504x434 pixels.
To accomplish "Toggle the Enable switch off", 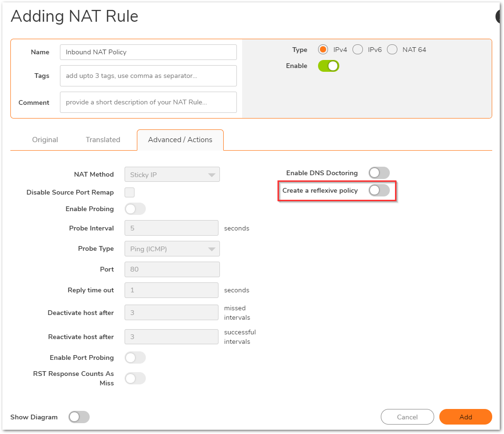I will point(328,66).
